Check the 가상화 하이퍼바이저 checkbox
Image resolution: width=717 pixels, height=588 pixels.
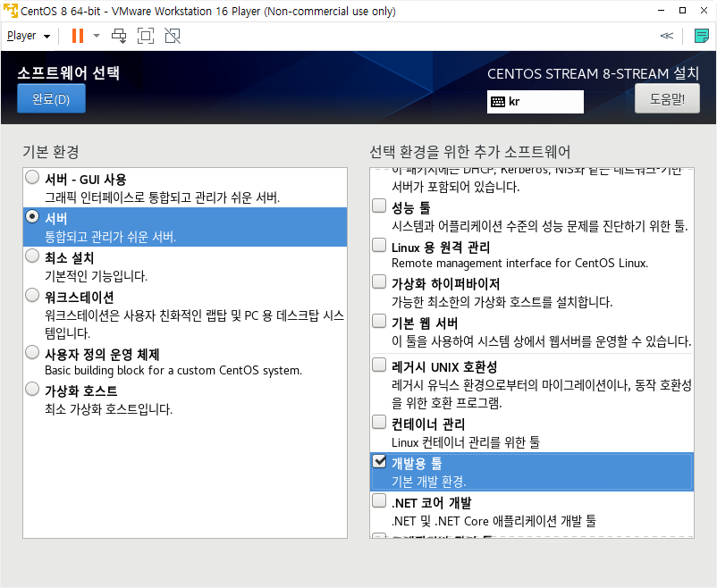click(379, 281)
